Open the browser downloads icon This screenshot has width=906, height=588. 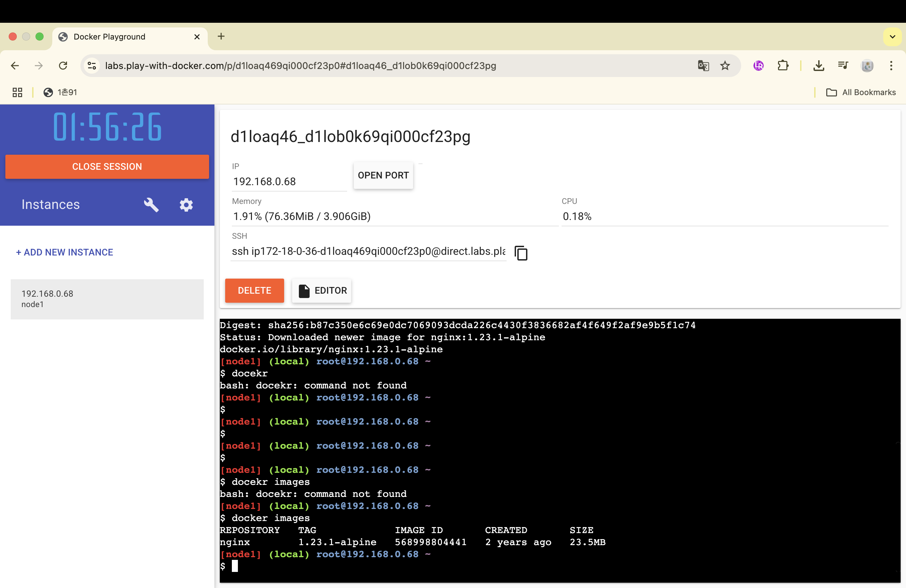pos(819,66)
